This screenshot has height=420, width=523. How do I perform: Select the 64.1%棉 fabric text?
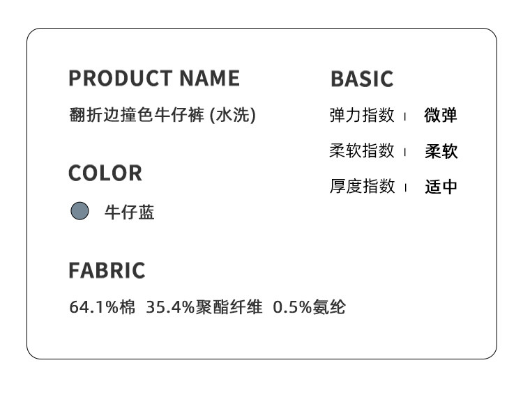[x=102, y=307]
